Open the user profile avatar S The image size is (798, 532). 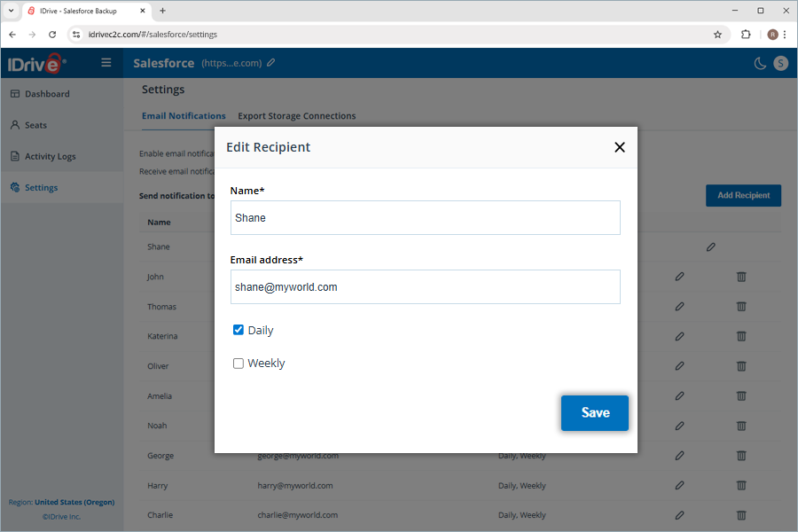pos(780,63)
